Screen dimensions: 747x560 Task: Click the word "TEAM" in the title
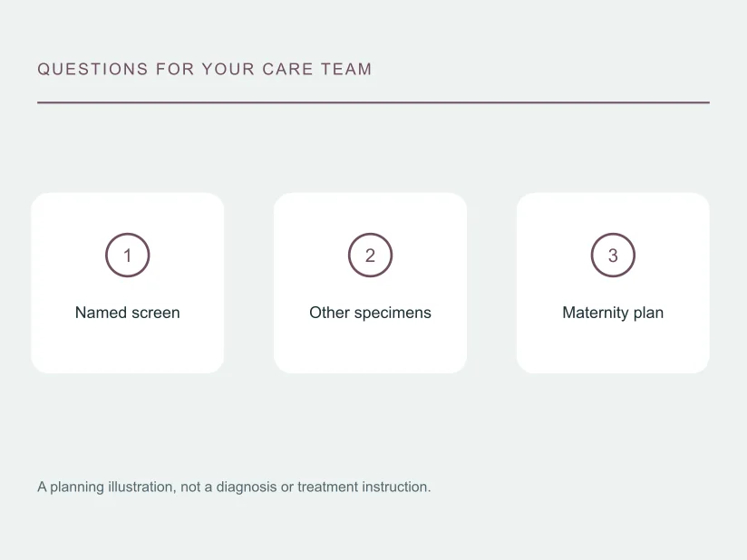tap(346, 69)
